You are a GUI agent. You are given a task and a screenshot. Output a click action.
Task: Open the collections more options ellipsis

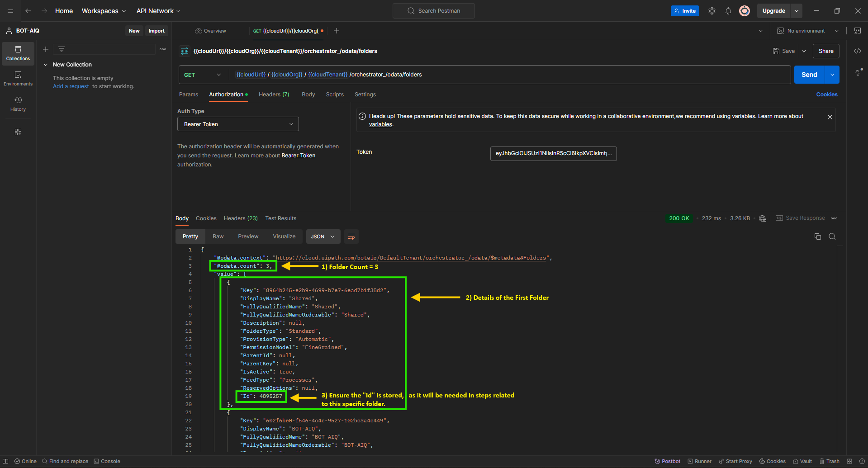163,49
